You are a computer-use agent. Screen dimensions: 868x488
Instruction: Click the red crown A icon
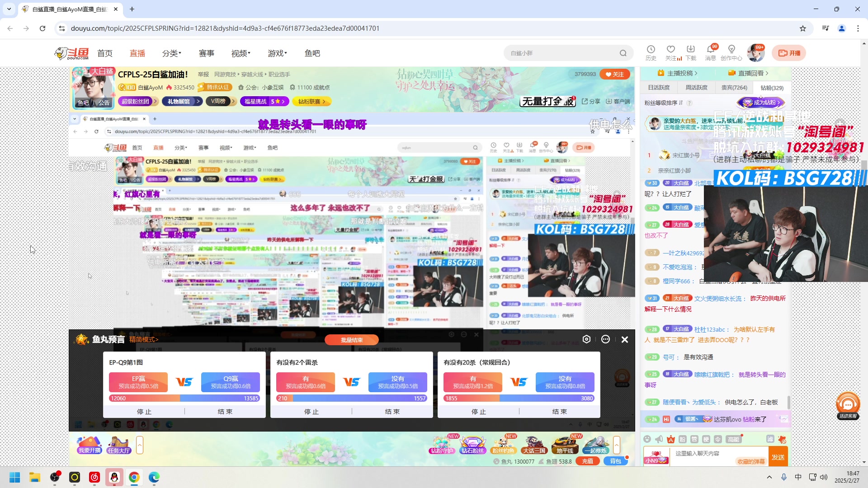(x=671, y=439)
